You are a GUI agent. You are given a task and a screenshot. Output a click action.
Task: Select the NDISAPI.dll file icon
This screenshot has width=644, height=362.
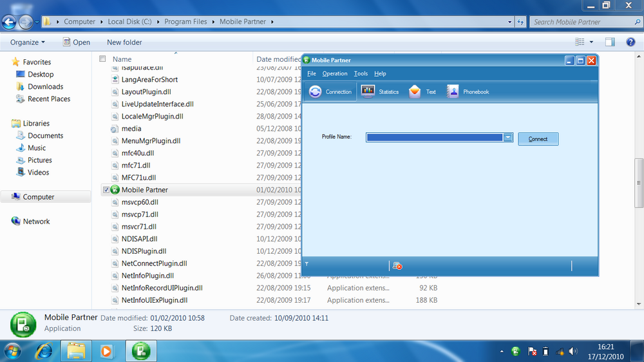115,239
